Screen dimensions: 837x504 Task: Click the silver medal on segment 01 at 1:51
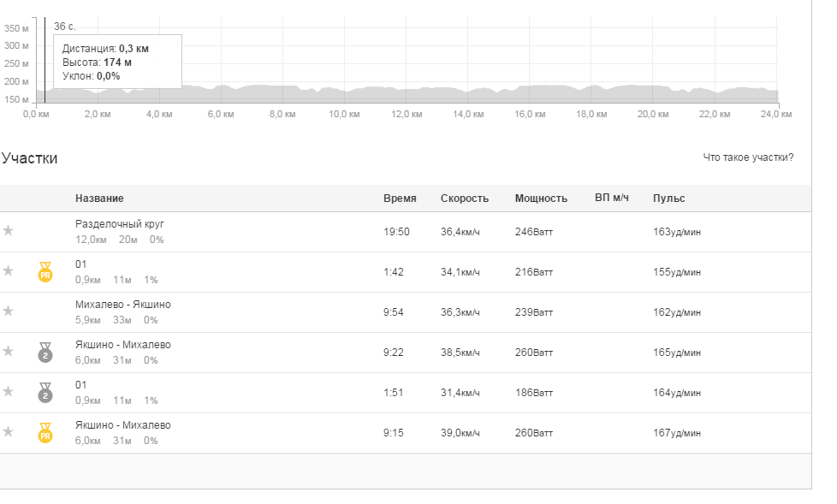pyautogui.click(x=45, y=393)
